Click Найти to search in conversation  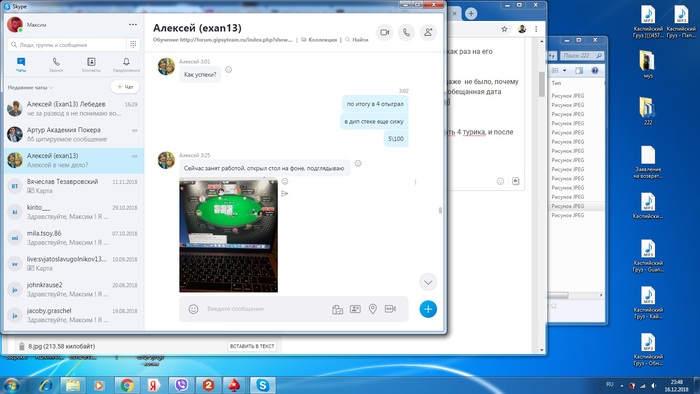357,40
